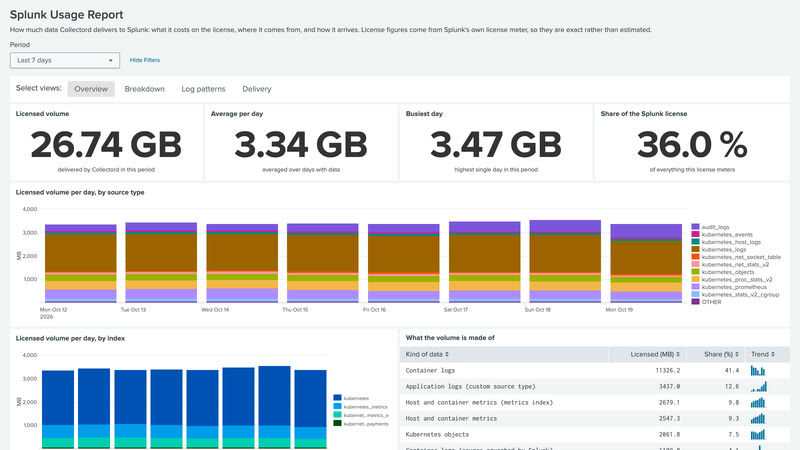Viewport: 800px width, 450px height.
Task: Click the 'What the volume is made of' heading
Action: point(450,338)
